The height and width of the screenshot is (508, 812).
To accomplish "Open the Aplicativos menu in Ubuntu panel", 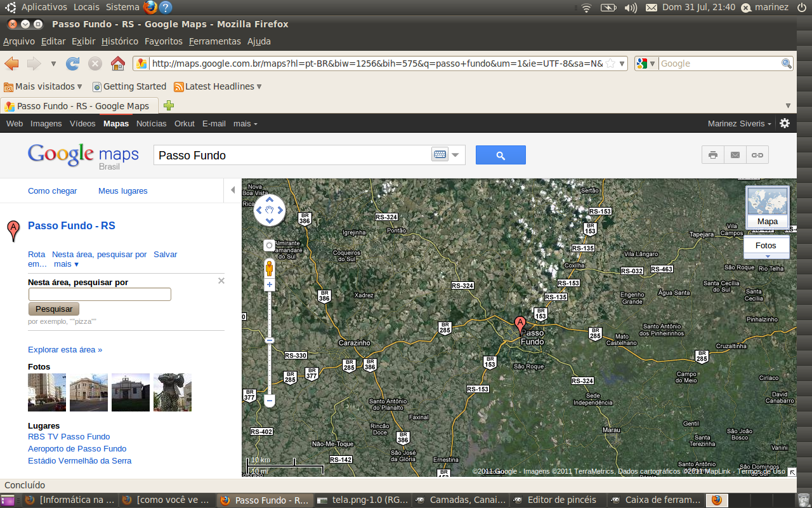I will coord(44,7).
